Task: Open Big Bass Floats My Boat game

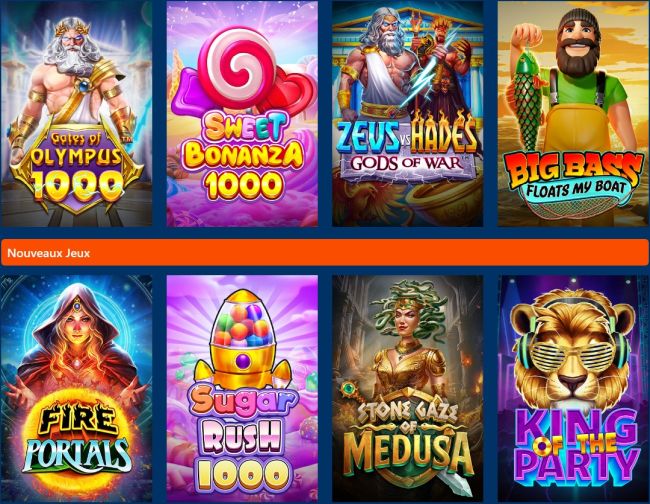Action: (x=573, y=113)
